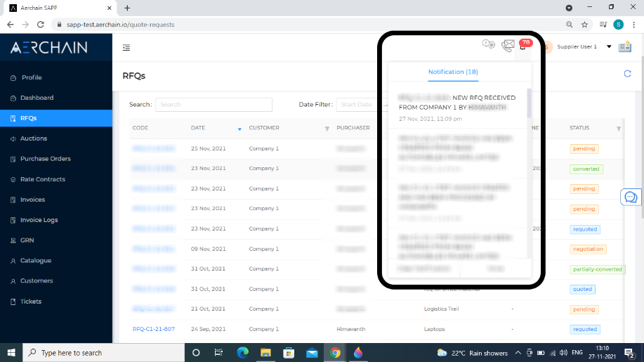This screenshot has width=644, height=362.
Task: Open Task View on taskbar
Action: point(218,353)
